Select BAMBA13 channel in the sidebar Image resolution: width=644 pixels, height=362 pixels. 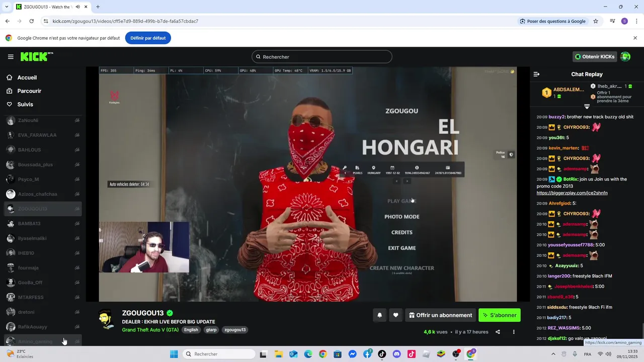click(x=43, y=224)
